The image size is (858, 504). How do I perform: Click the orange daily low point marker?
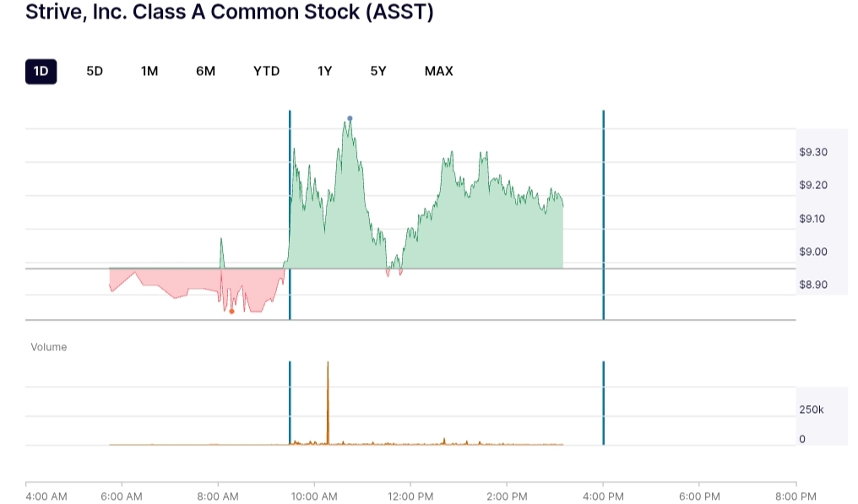click(x=232, y=312)
